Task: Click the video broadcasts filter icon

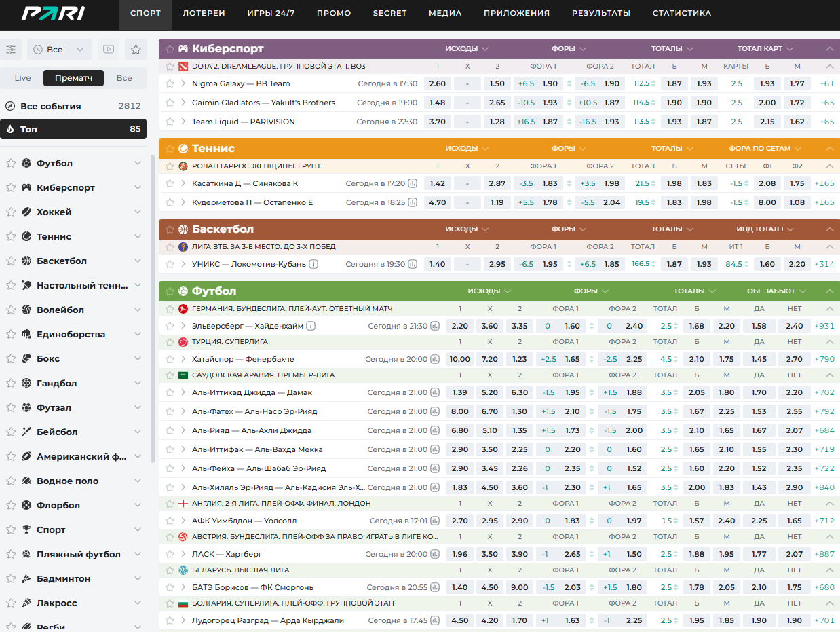Action: [107, 50]
